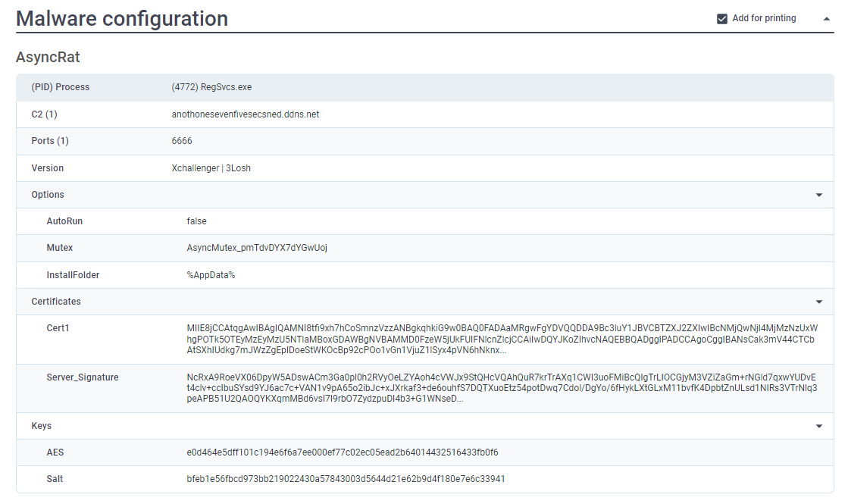Click the InstallFolder %AppData% value
The image size is (848, 504).
(x=211, y=274)
